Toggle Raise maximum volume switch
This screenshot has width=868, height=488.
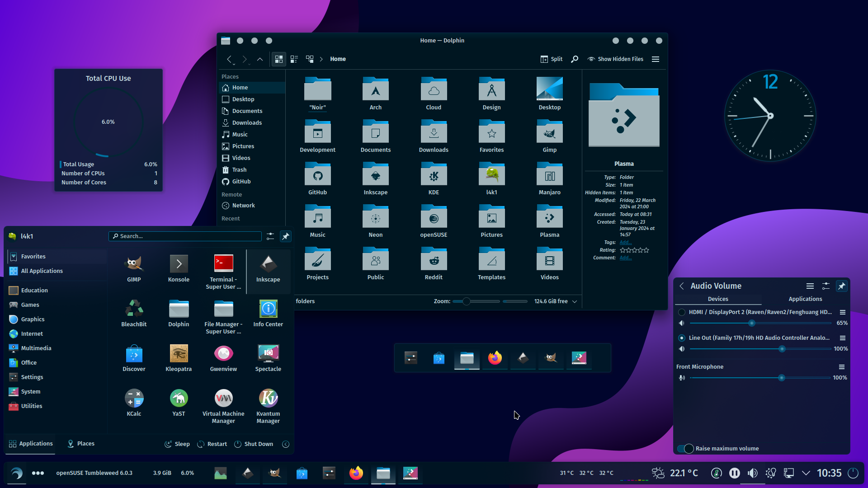[x=685, y=449]
